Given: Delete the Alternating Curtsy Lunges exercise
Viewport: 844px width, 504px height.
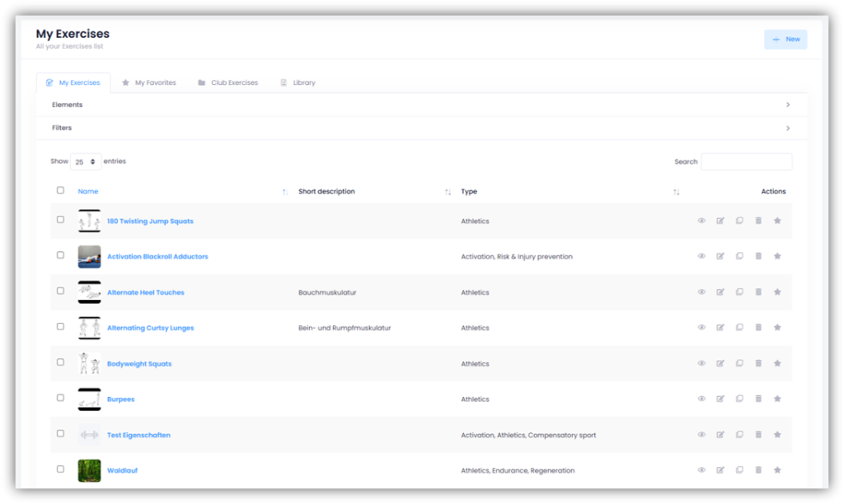Looking at the screenshot, I should pyautogui.click(x=758, y=328).
